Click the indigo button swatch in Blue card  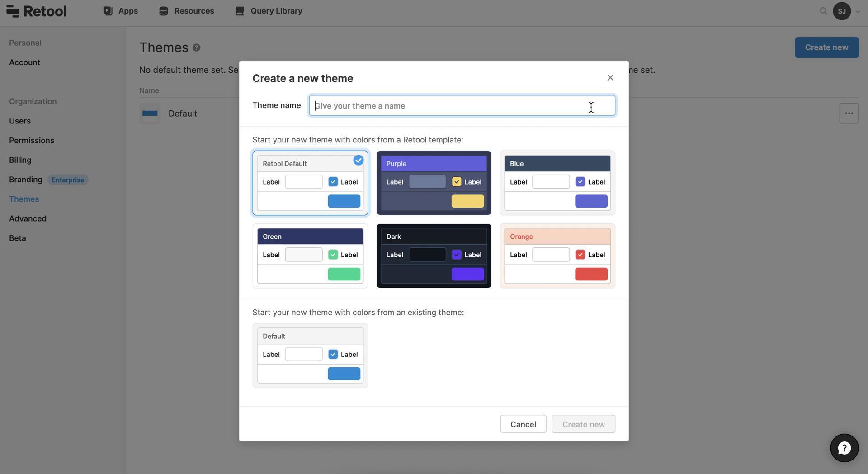591,201
